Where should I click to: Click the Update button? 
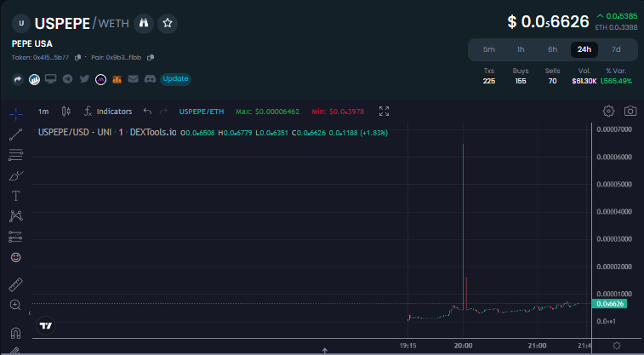(175, 78)
